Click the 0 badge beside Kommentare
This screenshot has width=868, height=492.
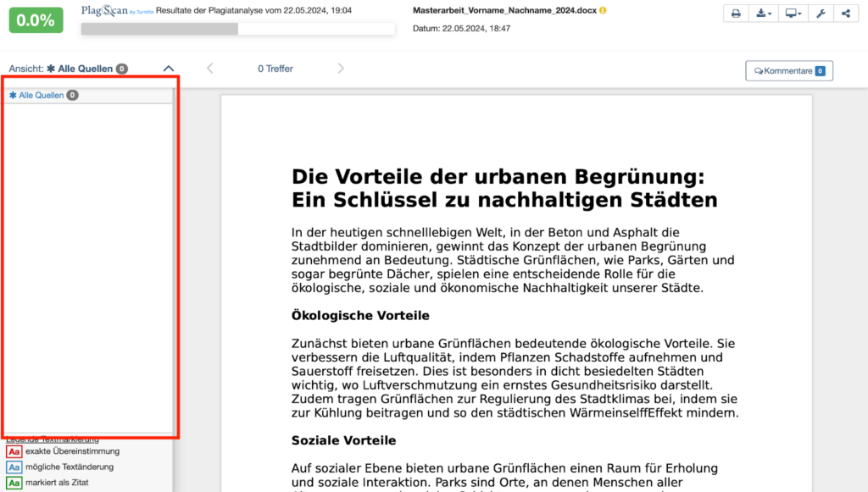[821, 71]
